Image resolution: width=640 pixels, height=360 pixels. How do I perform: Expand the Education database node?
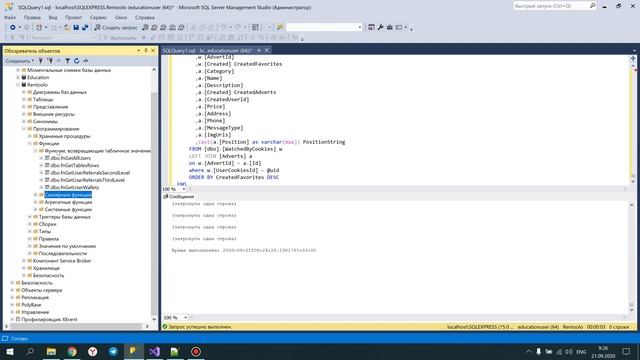tap(18, 78)
